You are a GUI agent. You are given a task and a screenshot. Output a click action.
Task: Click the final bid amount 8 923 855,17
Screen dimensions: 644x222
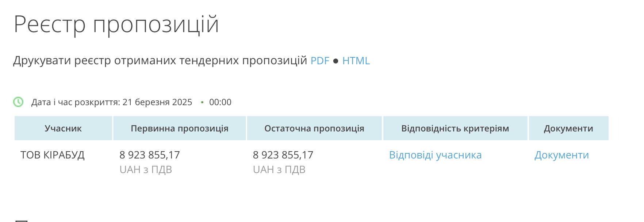tap(283, 155)
